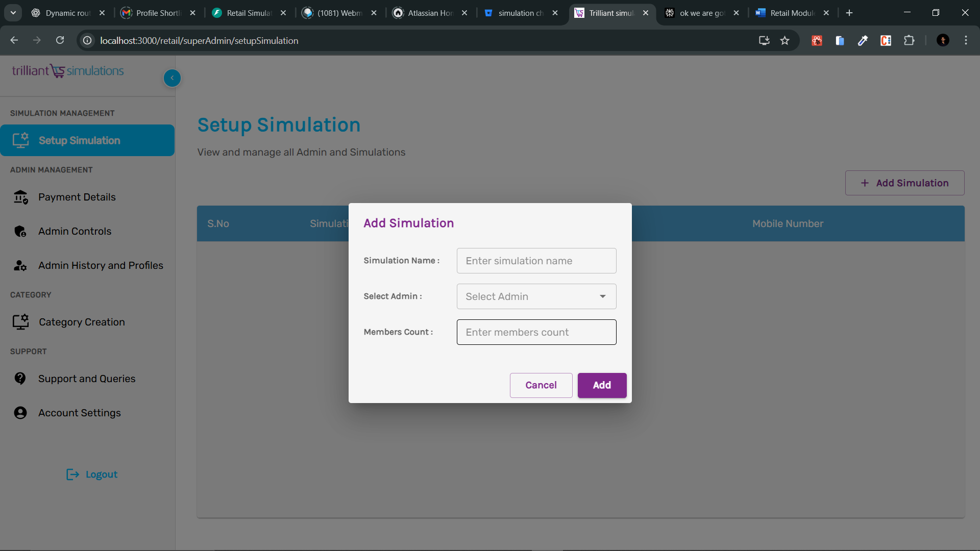Viewport: 980px width, 551px height.
Task: Bookmark page with the star icon
Action: [785, 41]
